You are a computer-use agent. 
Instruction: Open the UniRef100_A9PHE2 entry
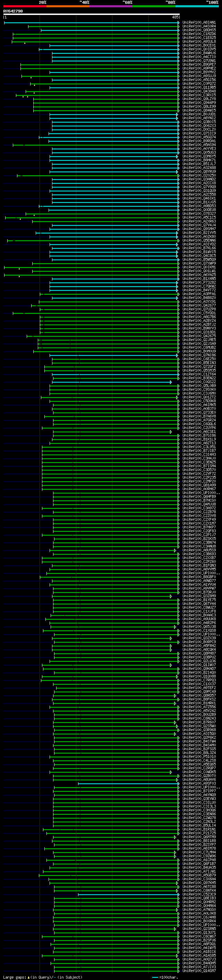point(199,68)
